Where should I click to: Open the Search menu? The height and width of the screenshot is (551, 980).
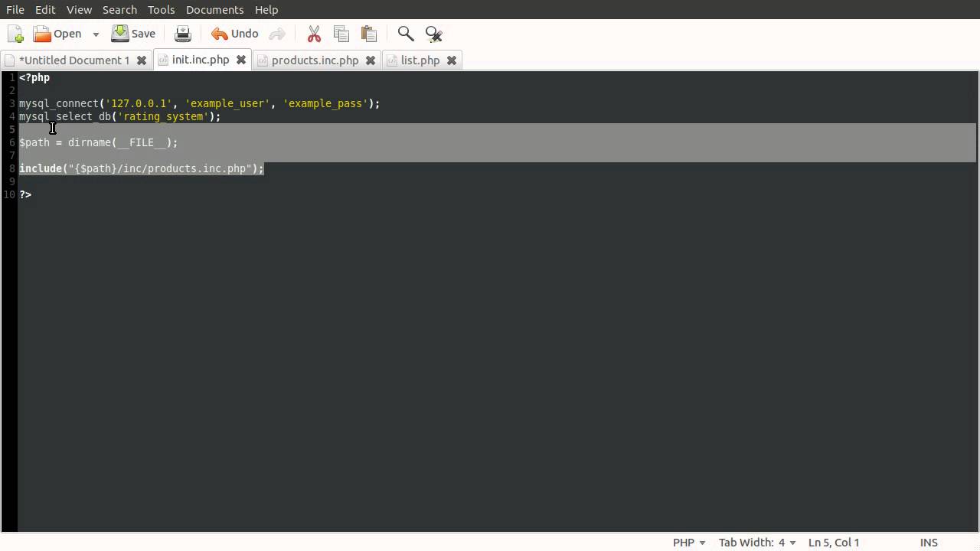pos(119,9)
